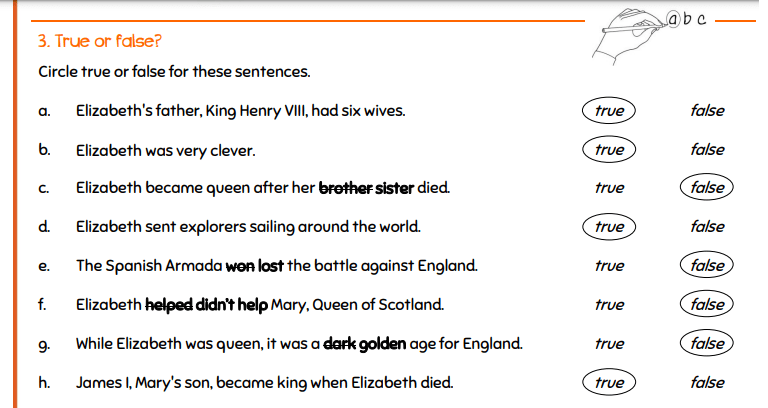Choose true for 'Elizabeth was very clever'
The image size is (768, 408).
click(x=608, y=150)
